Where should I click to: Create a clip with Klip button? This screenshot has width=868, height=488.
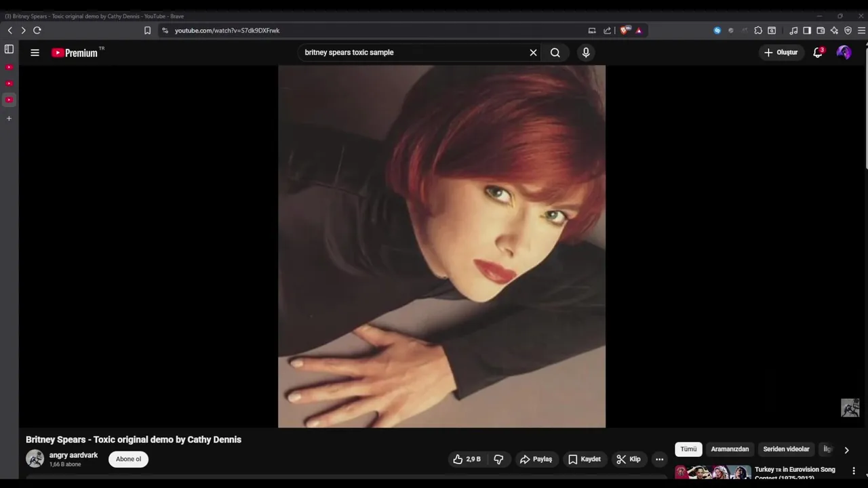(x=628, y=459)
